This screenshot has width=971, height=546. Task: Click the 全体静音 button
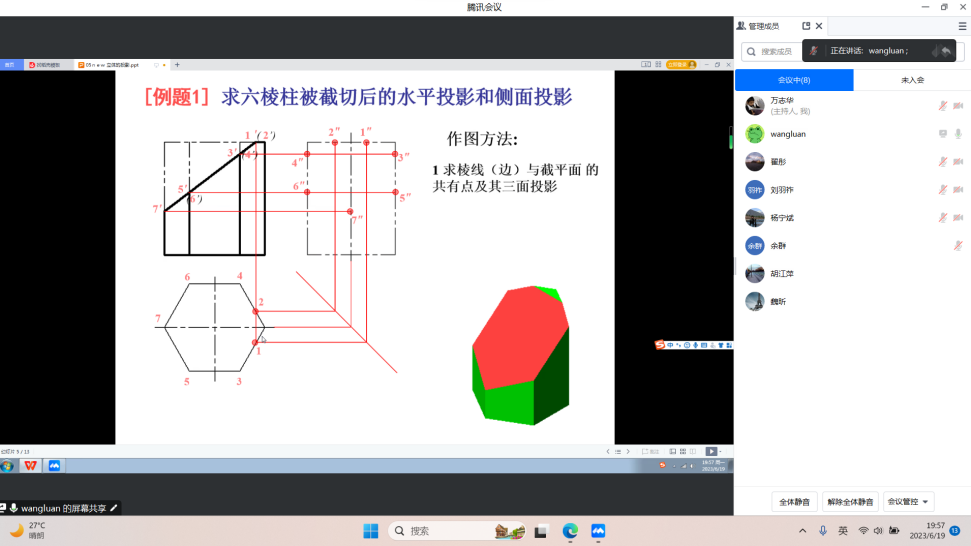(x=794, y=502)
